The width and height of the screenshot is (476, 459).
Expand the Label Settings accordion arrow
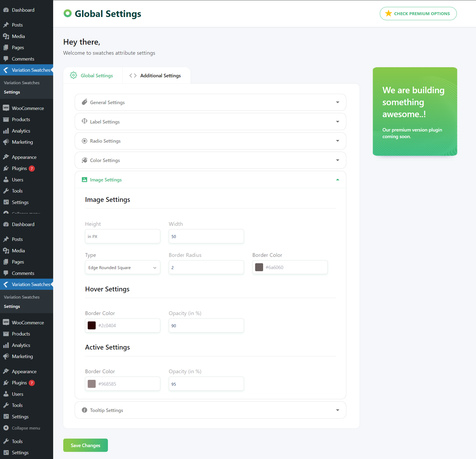pyautogui.click(x=338, y=122)
